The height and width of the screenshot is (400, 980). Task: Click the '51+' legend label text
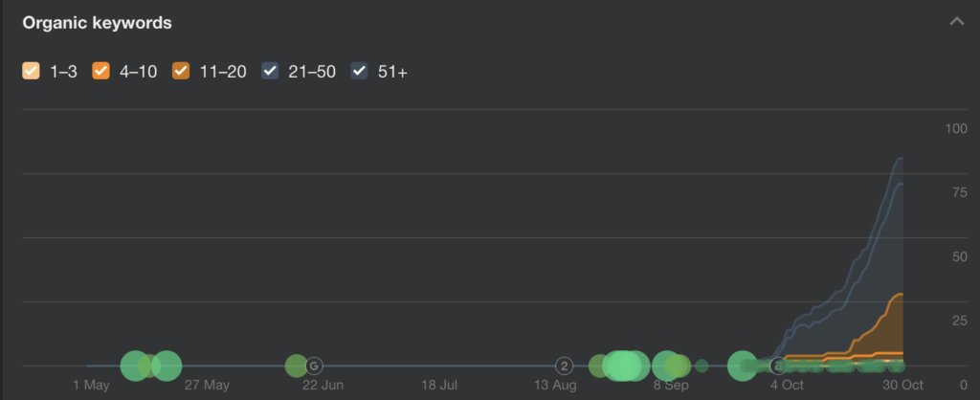pyautogui.click(x=392, y=72)
